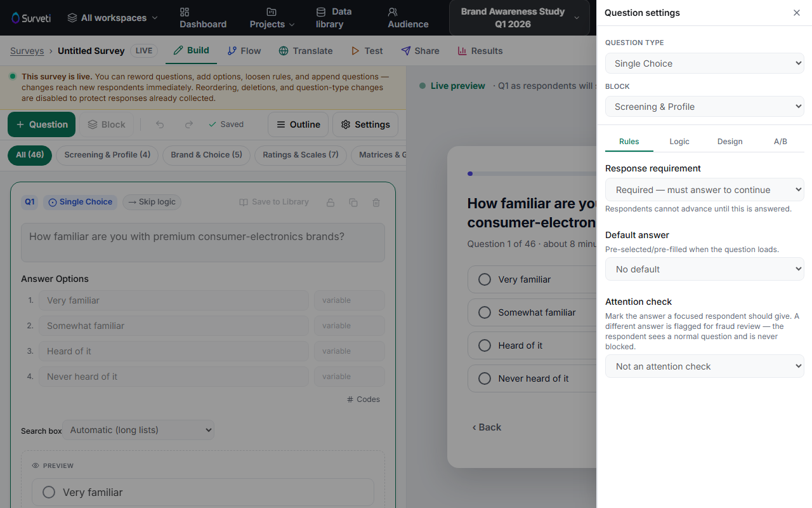Open the Default answer dropdown
Viewport: 812px width, 508px height.
click(705, 269)
